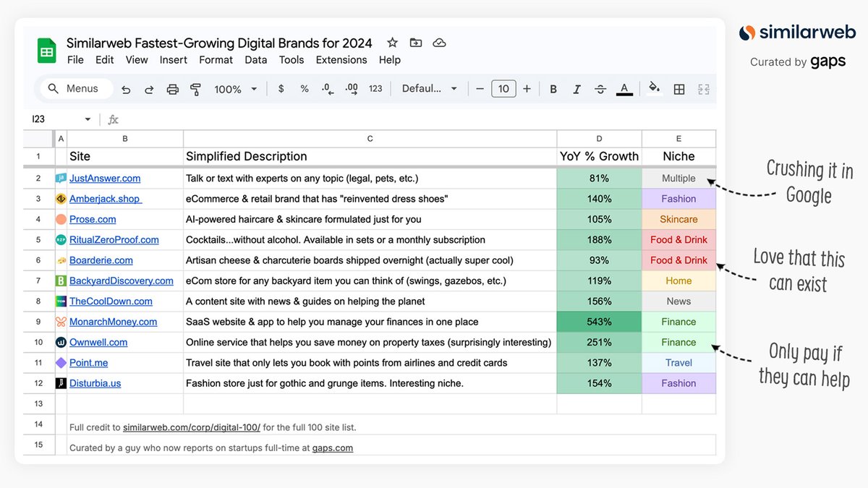This screenshot has width=868, height=488.
Task: Select row 9 header
Action: (38, 322)
